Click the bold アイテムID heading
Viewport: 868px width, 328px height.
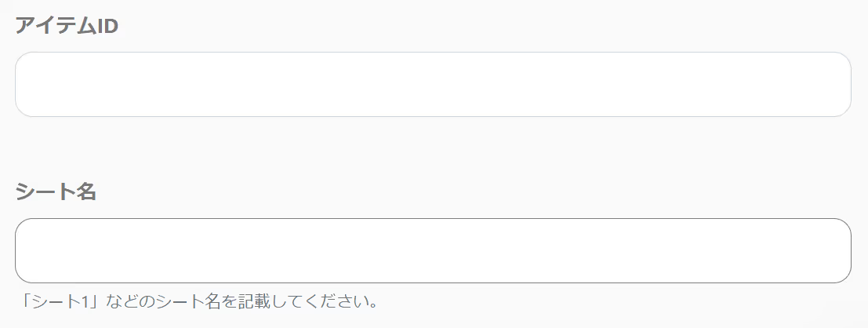[67, 25]
